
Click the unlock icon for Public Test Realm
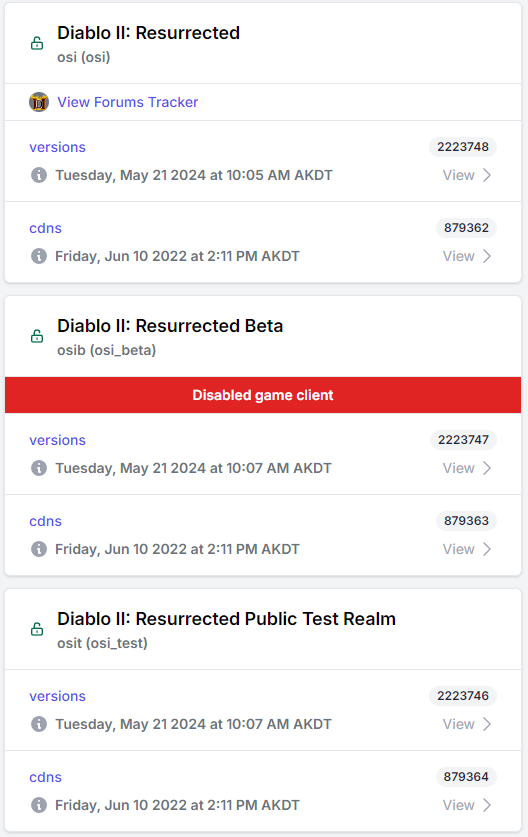tap(37, 629)
